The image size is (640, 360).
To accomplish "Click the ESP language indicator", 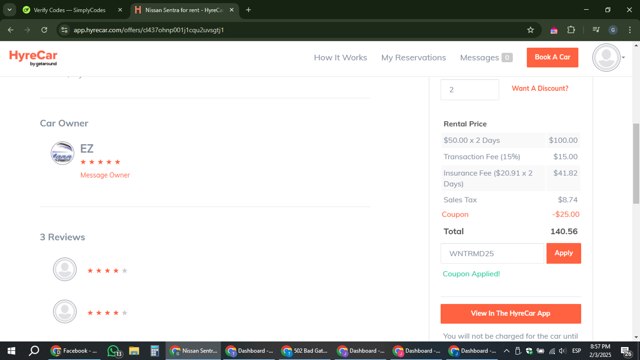I will tap(576, 351).
